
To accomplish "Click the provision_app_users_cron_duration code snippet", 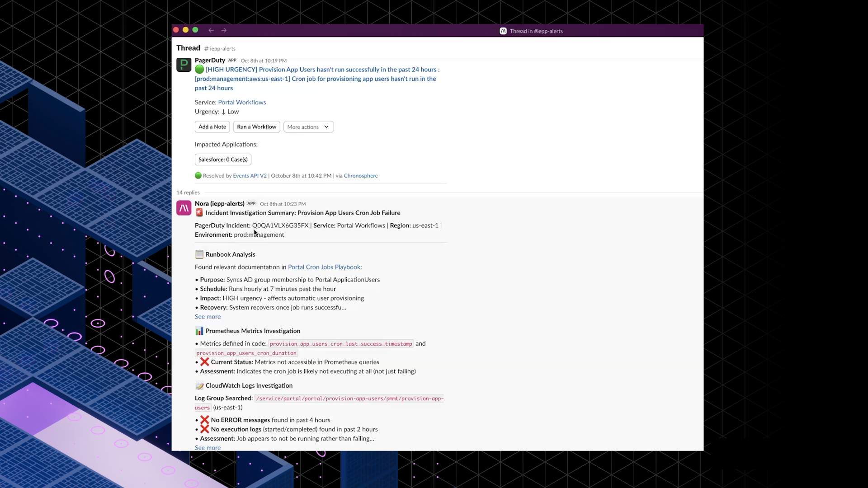I will pos(246,353).
